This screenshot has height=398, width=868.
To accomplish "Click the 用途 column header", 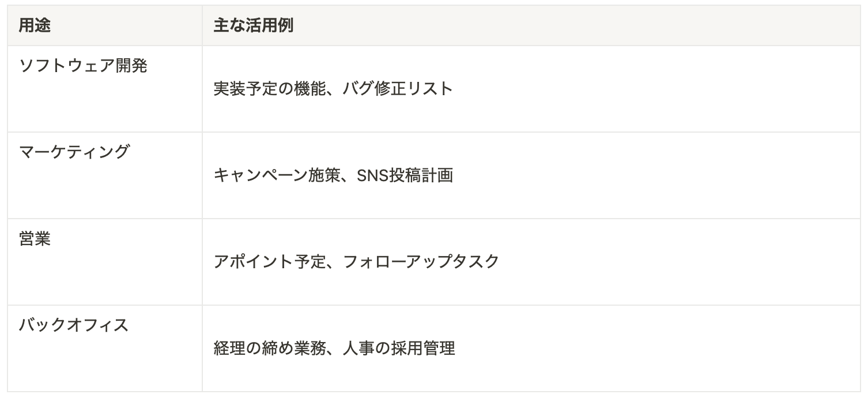I will pyautogui.click(x=35, y=27).
